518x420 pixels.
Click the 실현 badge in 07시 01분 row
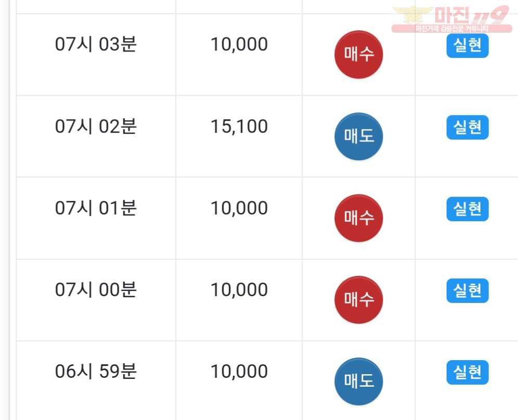[468, 209]
